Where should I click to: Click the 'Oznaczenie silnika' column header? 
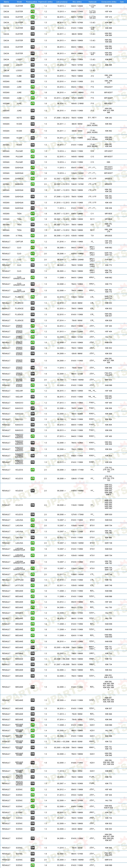108,2
